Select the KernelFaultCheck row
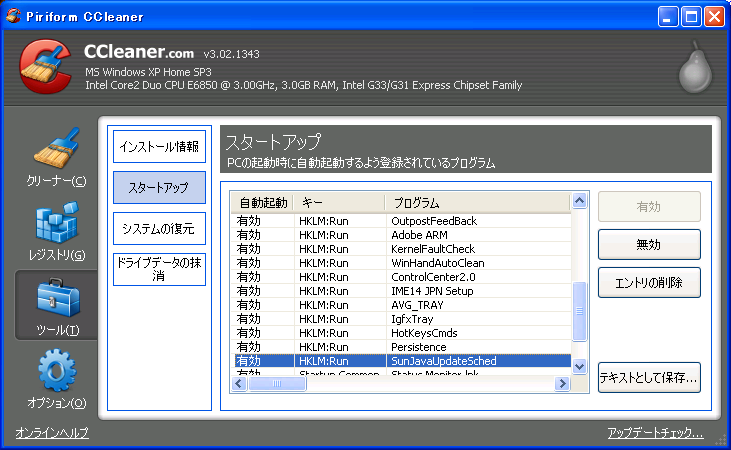Image resolution: width=731 pixels, height=450 pixels. click(x=401, y=249)
